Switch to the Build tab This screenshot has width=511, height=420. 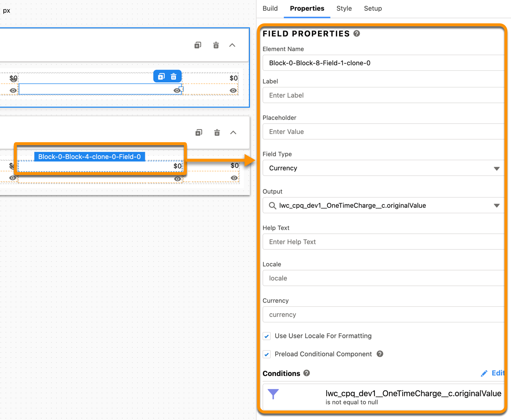pos(270,8)
